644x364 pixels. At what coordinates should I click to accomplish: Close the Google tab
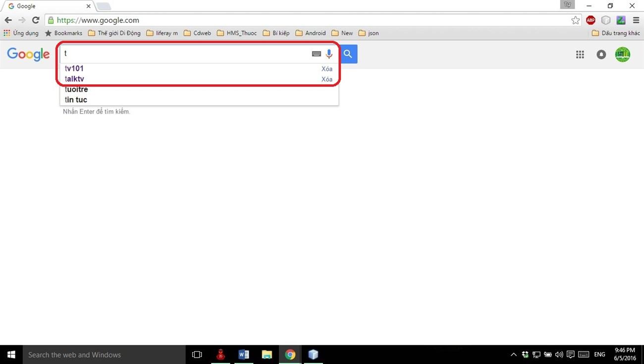(x=89, y=6)
